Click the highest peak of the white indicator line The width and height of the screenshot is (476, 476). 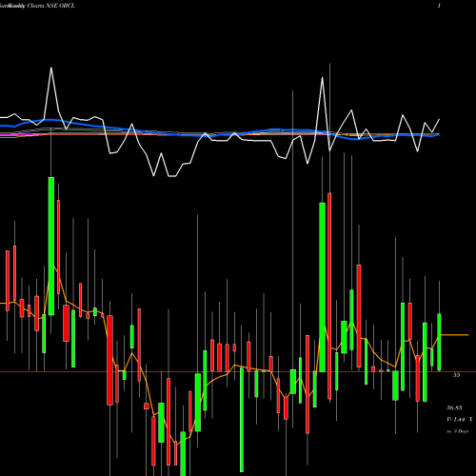[x=51, y=68]
